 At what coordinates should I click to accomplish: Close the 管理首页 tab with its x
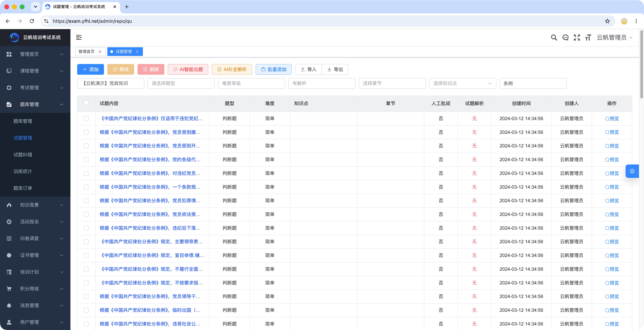pos(100,52)
